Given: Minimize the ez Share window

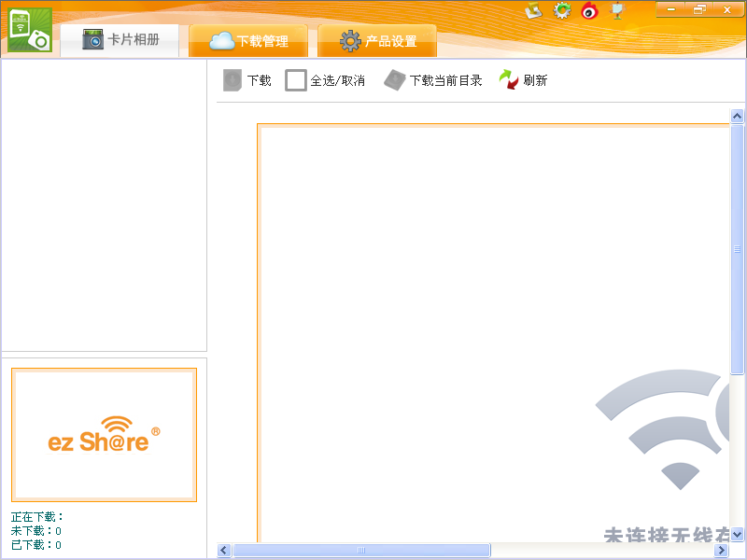Looking at the screenshot, I should coord(670,9).
